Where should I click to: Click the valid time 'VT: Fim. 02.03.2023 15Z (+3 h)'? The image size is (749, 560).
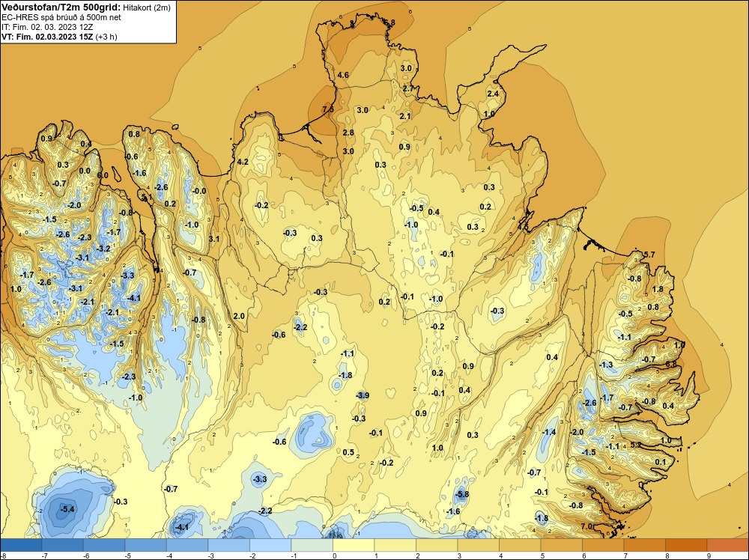click(59, 37)
